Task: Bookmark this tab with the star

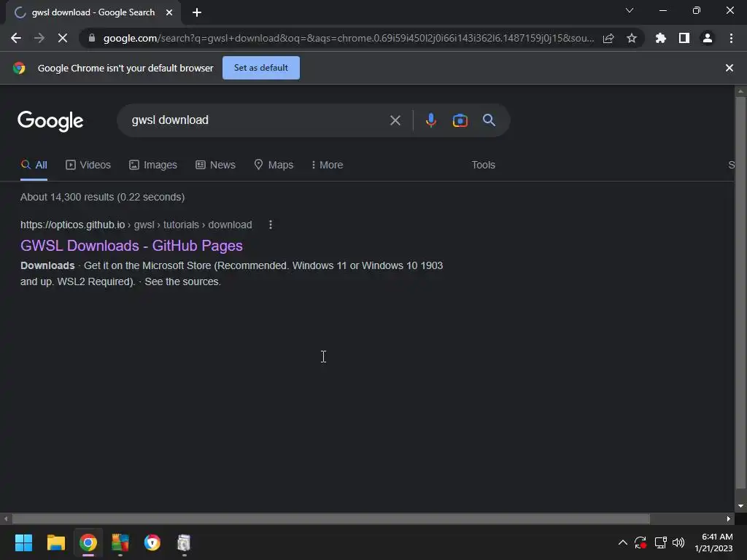Action: click(632, 38)
